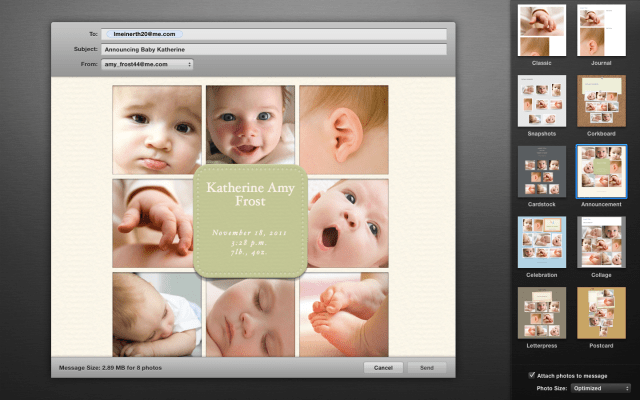This screenshot has width=640, height=400.
Task: Select the yawning baby photo
Action: point(348,223)
